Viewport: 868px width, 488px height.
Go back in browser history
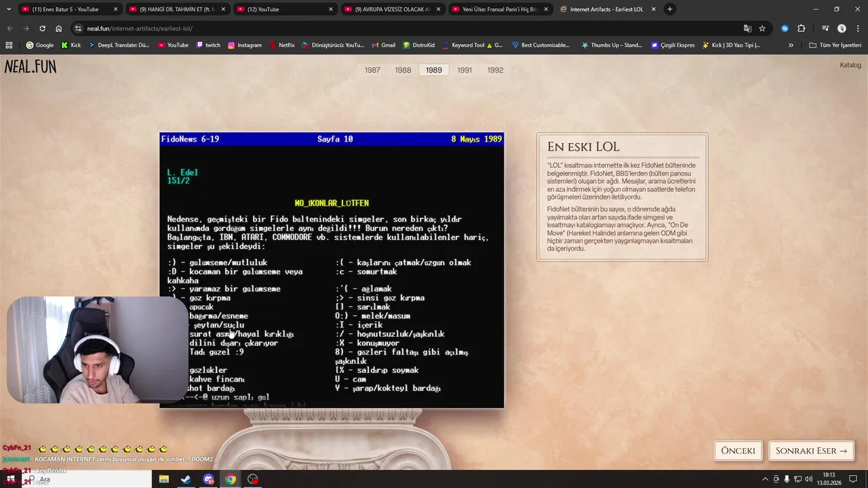pos(9,28)
